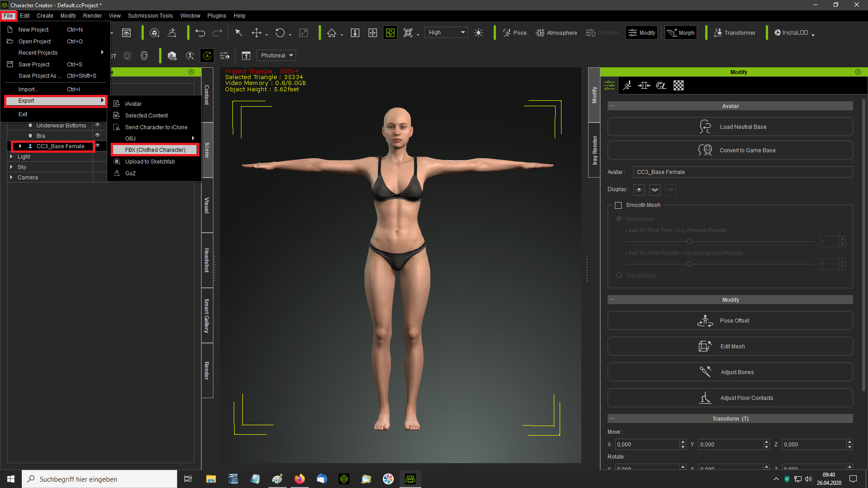Viewport: 868px width, 488px height.
Task: Click the Windows Start button
Action: tap(11, 479)
